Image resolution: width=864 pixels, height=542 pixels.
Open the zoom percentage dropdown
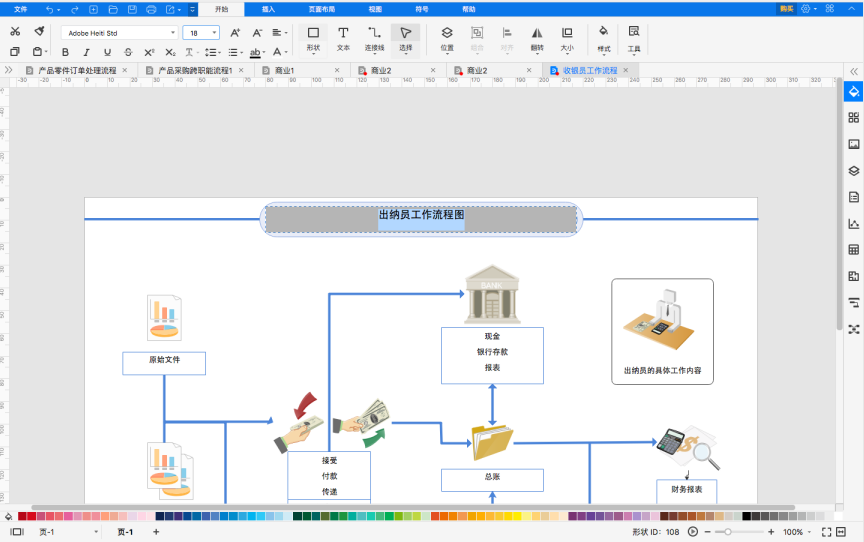(797, 532)
